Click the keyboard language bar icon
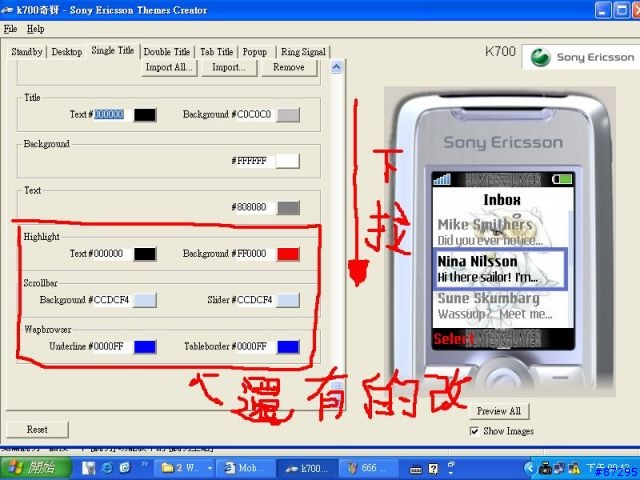The width and height of the screenshot is (640, 480). (x=416, y=469)
